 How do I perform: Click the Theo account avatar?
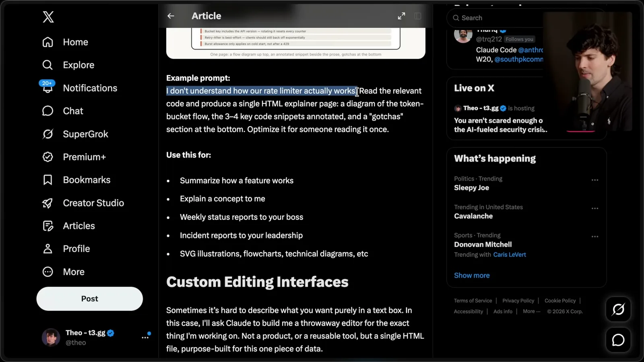click(x=51, y=337)
